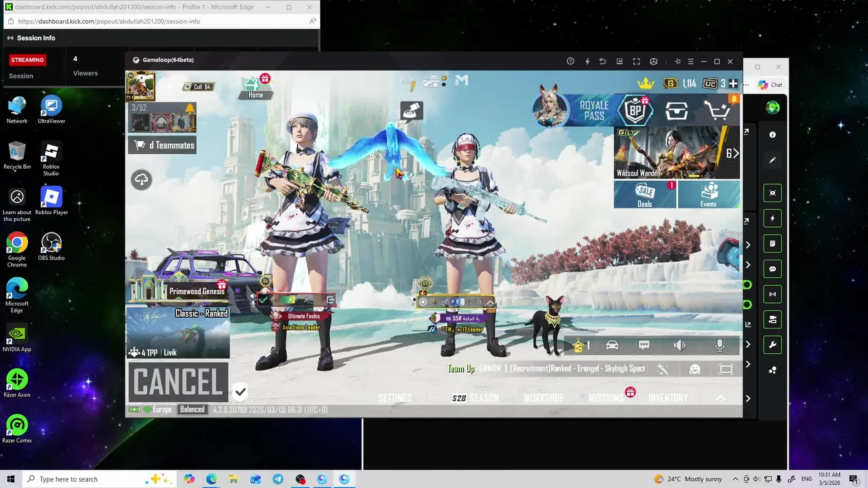Toggle the microphone icon
868x488 pixels.
pyautogui.click(x=719, y=346)
